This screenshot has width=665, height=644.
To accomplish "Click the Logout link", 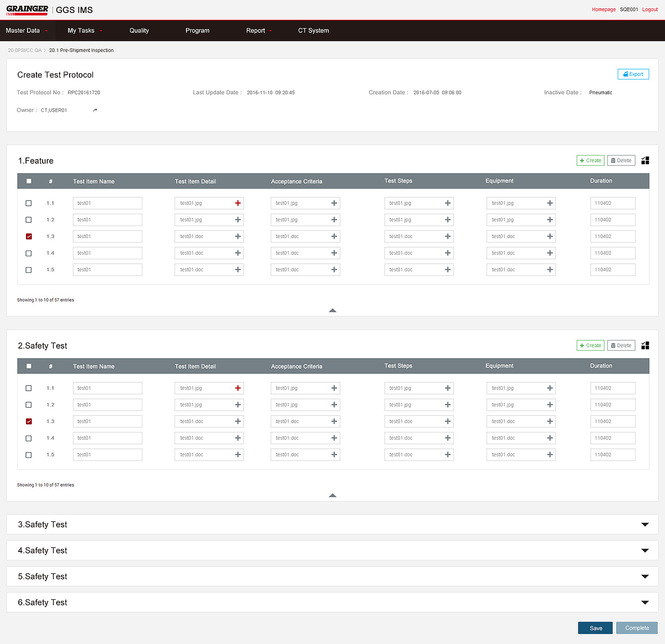I will pos(650,9).
